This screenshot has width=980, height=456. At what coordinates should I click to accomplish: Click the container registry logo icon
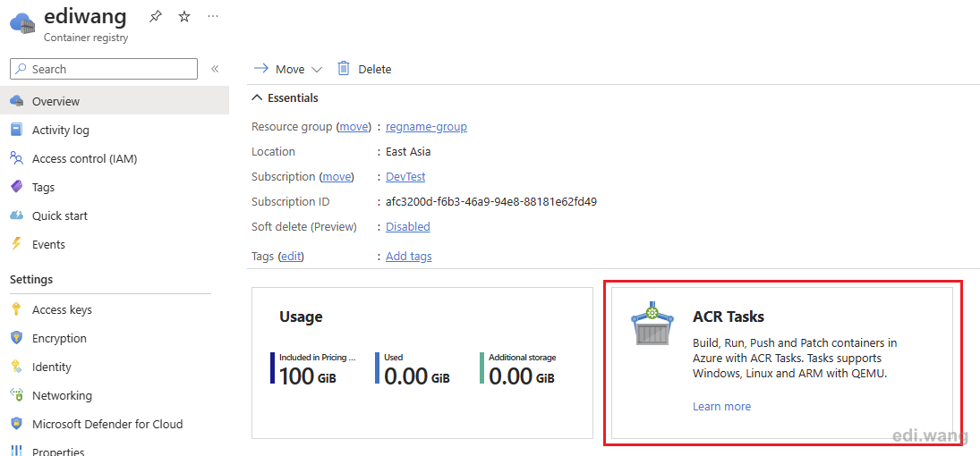click(x=24, y=23)
